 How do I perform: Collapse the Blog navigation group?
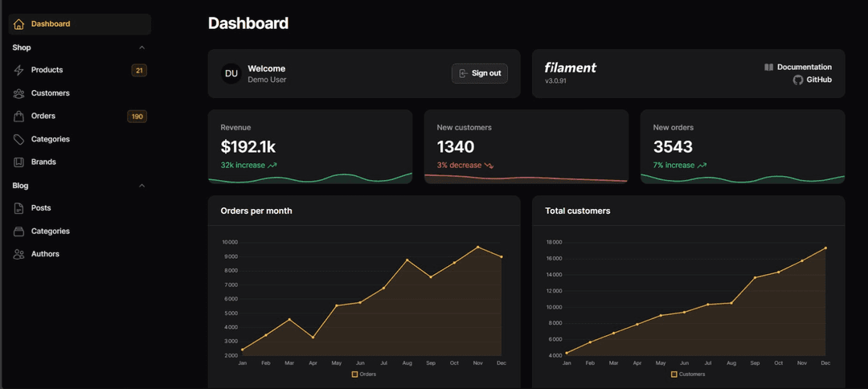pyautogui.click(x=142, y=186)
